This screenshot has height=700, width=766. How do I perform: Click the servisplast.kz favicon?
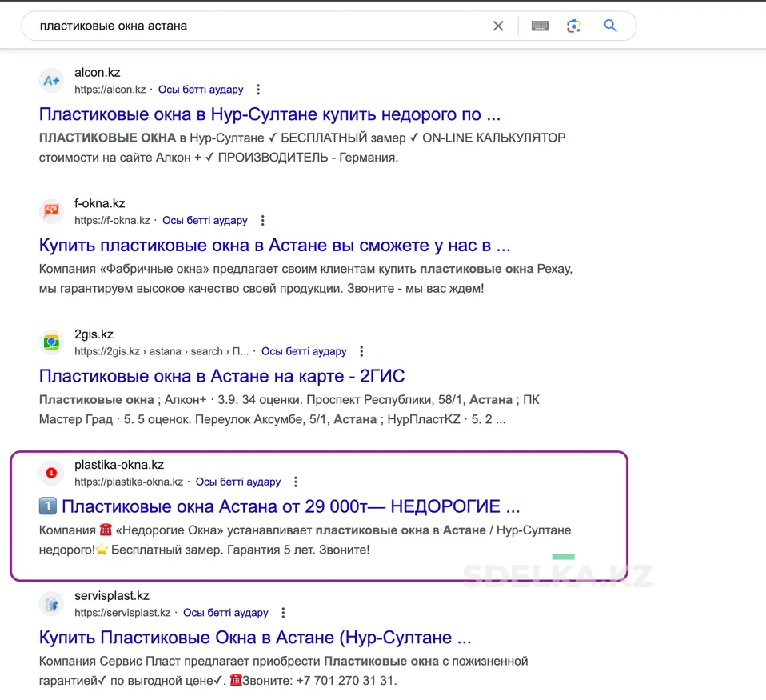click(51, 604)
